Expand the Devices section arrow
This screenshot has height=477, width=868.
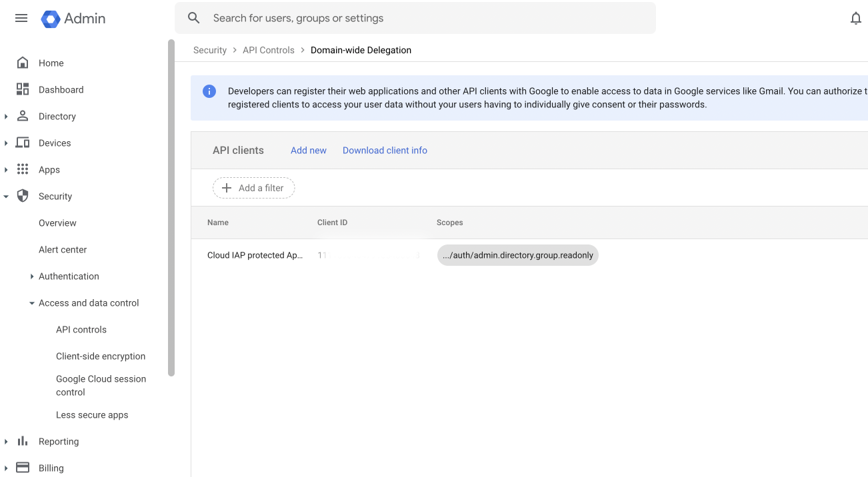point(6,143)
